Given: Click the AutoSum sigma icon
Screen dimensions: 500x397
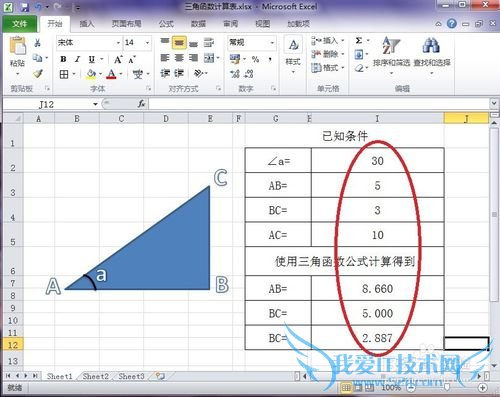Looking at the screenshot, I should (x=359, y=41).
